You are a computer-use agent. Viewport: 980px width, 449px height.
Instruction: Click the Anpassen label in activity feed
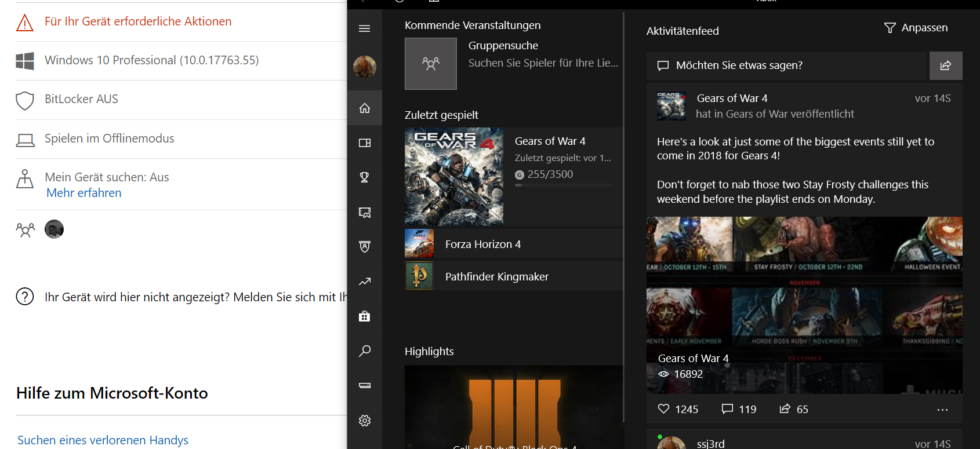[x=925, y=28]
